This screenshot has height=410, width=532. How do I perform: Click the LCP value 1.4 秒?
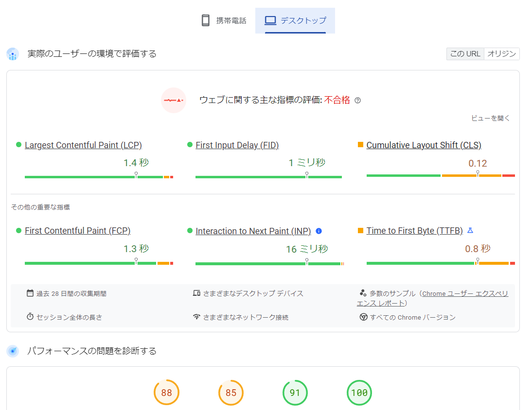[x=136, y=163]
